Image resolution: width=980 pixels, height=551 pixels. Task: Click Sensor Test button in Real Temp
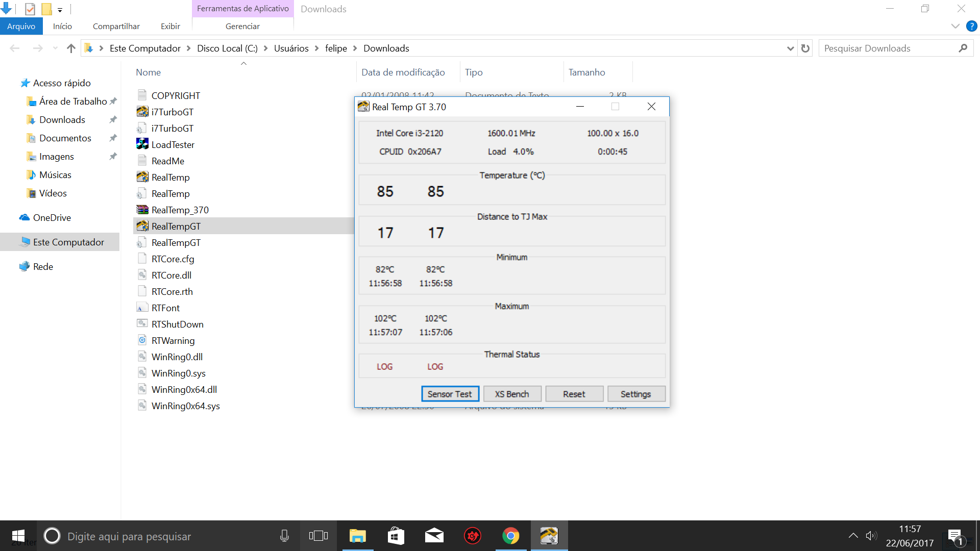pos(450,394)
